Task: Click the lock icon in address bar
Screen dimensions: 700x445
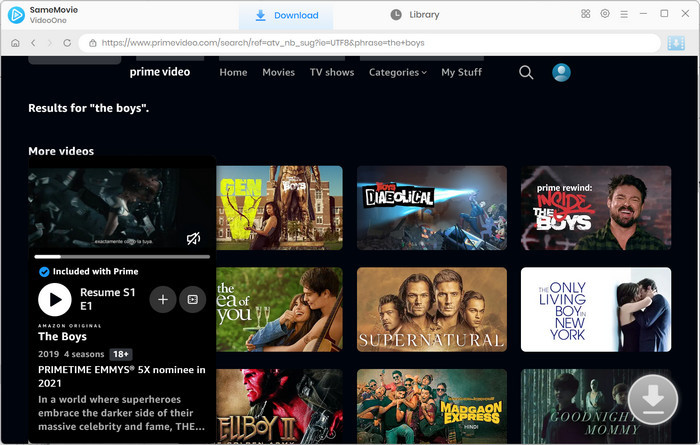Action: coord(92,43)
